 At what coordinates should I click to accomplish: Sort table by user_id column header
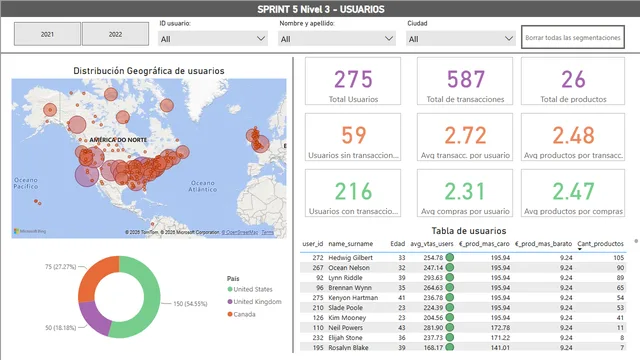pyautogui.click(x=313, y=244)
